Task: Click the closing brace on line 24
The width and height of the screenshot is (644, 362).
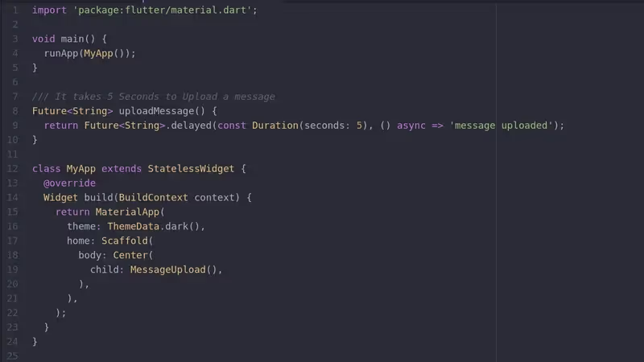Action: click(x=35, y=342)
